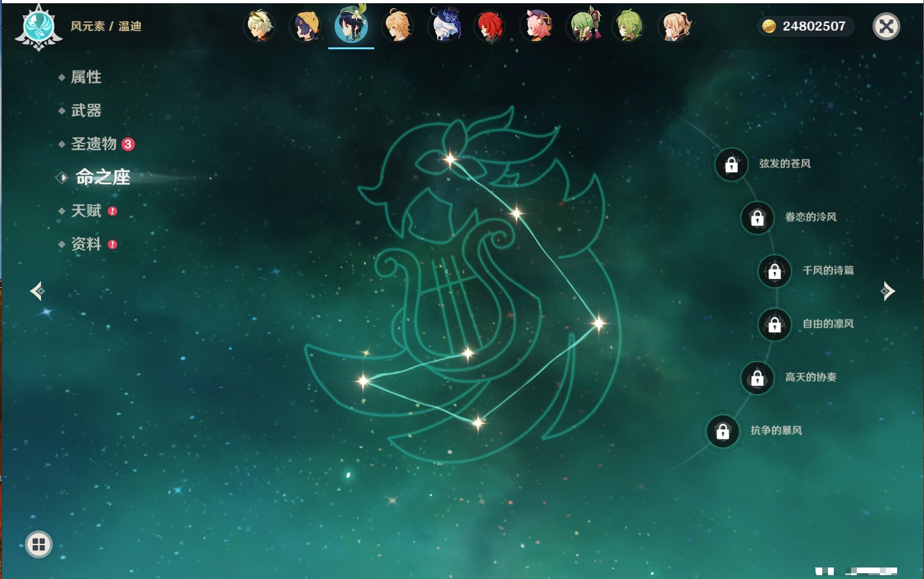
Task: Click the Mora coin icon
Action: click(769, 26)
